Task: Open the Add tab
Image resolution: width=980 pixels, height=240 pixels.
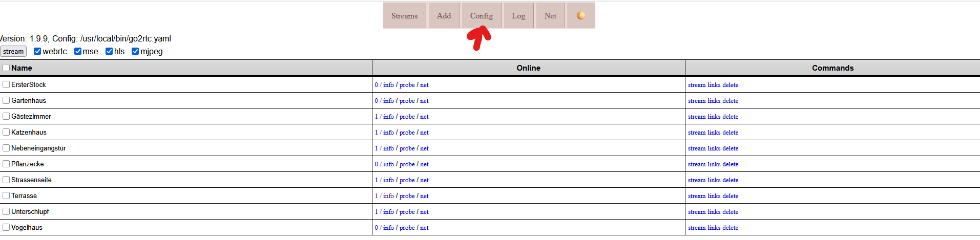Action: click(x=444, y=15)
